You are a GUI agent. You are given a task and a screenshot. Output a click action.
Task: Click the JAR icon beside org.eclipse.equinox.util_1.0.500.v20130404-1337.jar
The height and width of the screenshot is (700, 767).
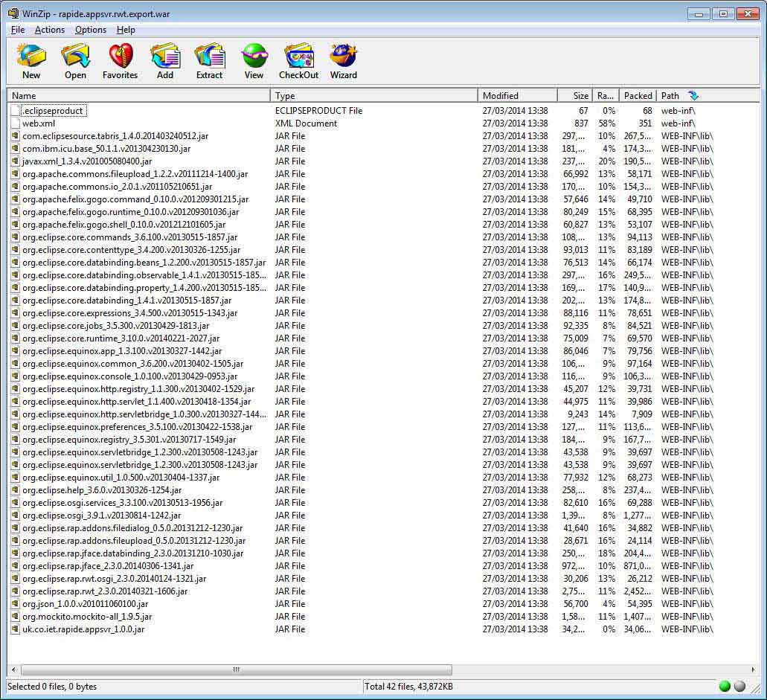point(15,477)
